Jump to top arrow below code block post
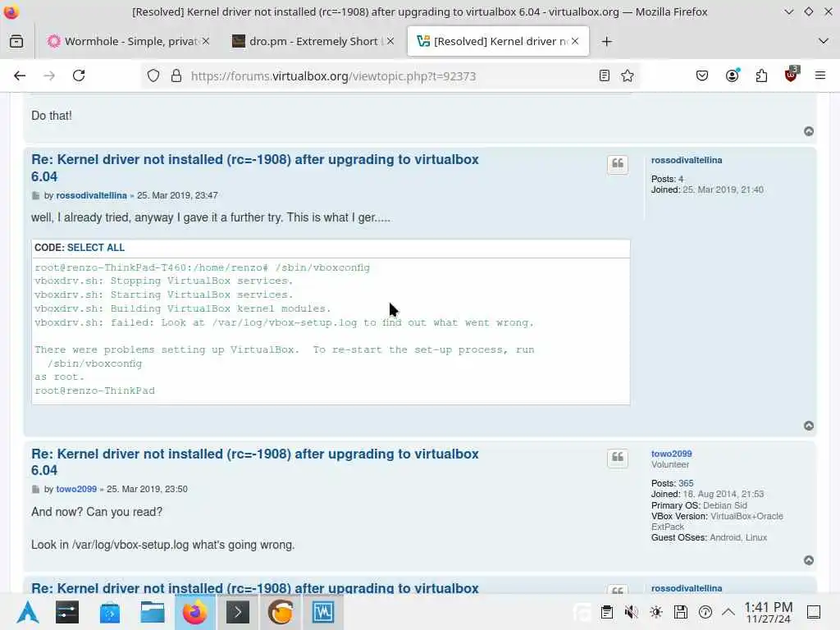This screenshot has height=630, width=840. (x=809, y=426)
